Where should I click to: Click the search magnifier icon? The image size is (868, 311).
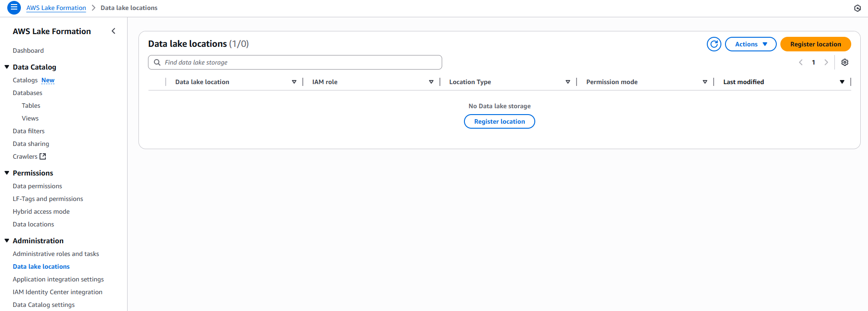157,62
